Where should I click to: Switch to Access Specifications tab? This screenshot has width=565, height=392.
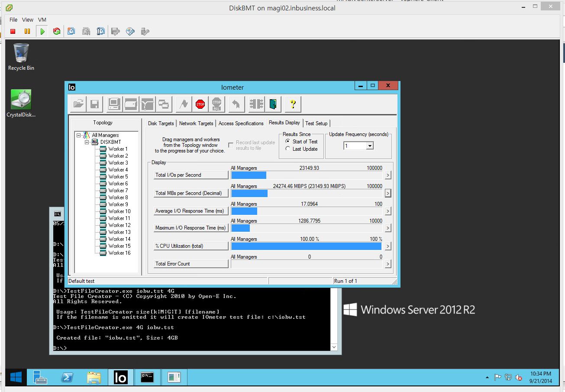coord(241,123)
